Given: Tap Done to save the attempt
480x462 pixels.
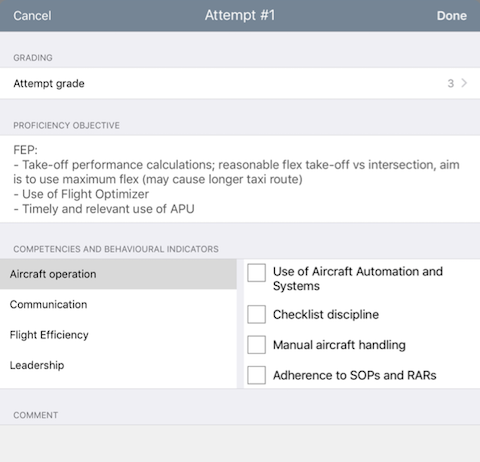Looking at the screenshot, I should [x=452, y=16].
